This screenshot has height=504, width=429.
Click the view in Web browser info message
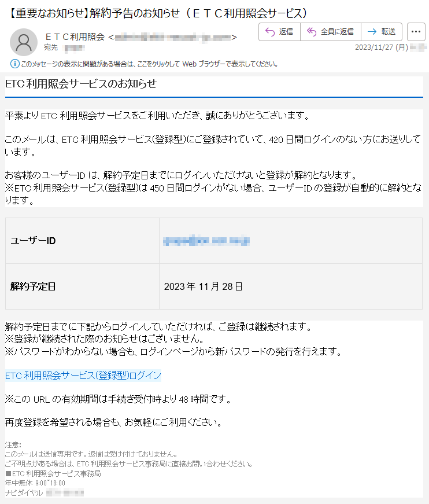click(x=149, y=64)
